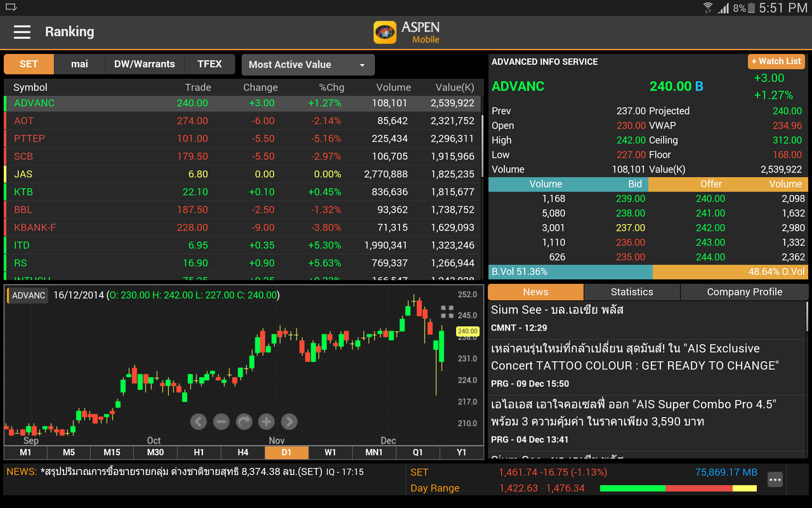Image resolution: width=812 pixels, height=508 pixels.
Task: Reset chart with refresh arrow icon
Action: point(244,421)
